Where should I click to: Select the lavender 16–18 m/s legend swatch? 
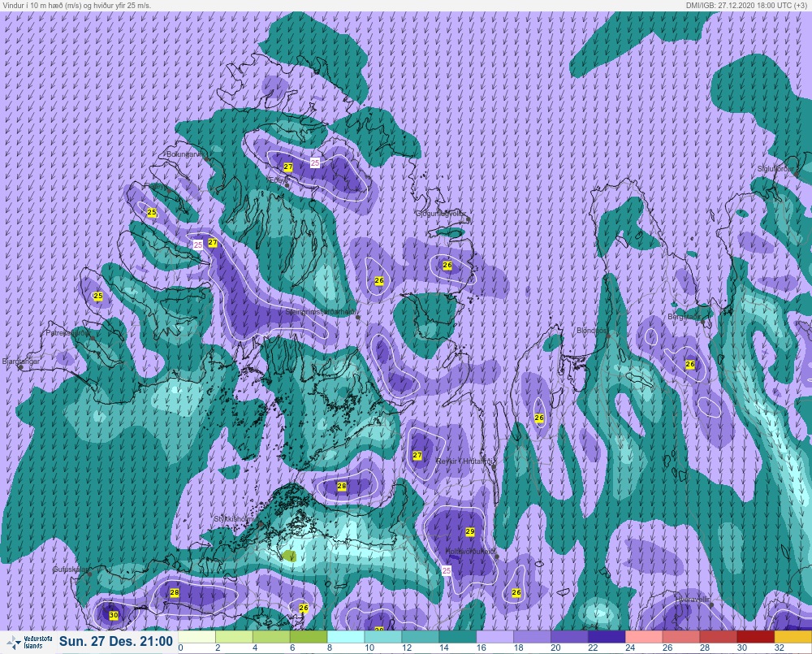[x=495, y=636]
